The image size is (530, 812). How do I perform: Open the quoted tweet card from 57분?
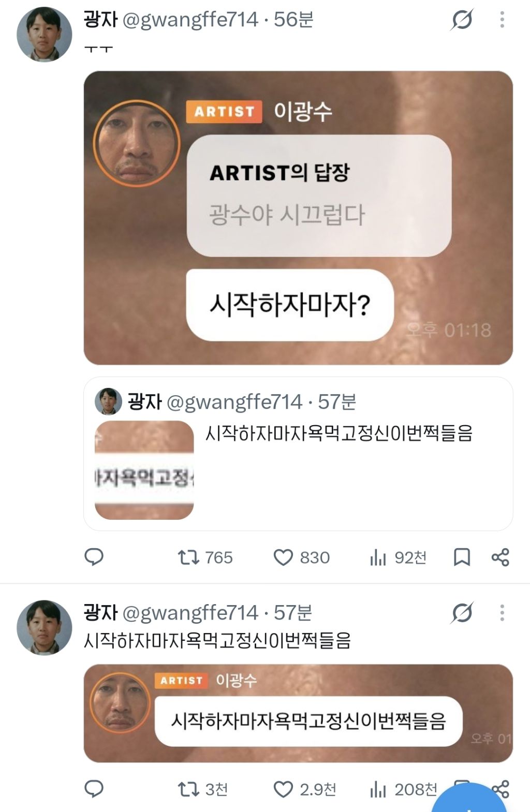point(298,454)
